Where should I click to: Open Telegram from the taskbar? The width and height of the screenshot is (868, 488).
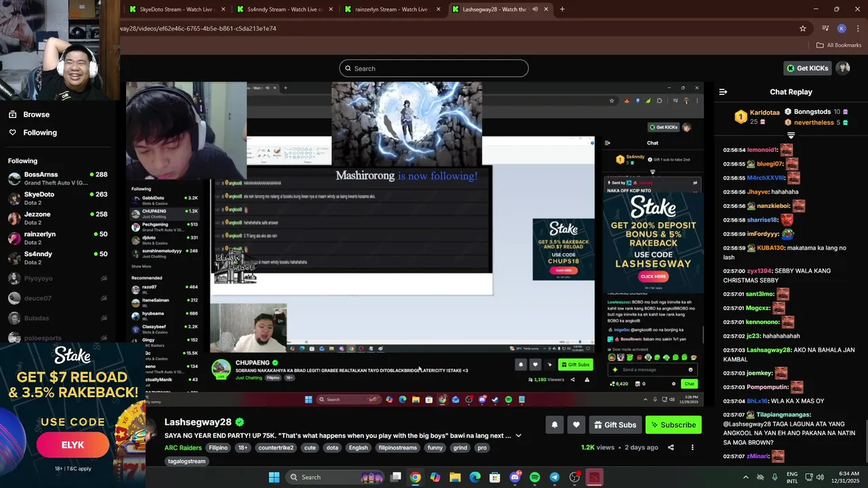[554, 477]
